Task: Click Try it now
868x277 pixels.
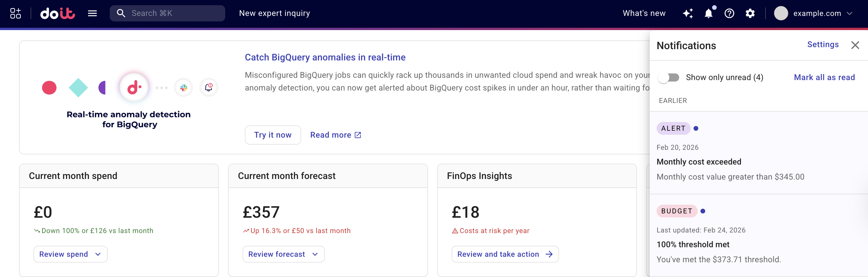Action: (x=273, y=135)
